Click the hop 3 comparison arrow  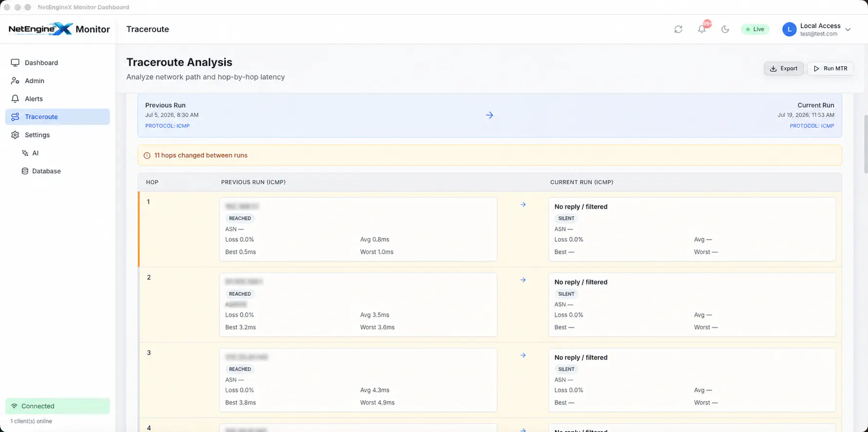[523, 355]
